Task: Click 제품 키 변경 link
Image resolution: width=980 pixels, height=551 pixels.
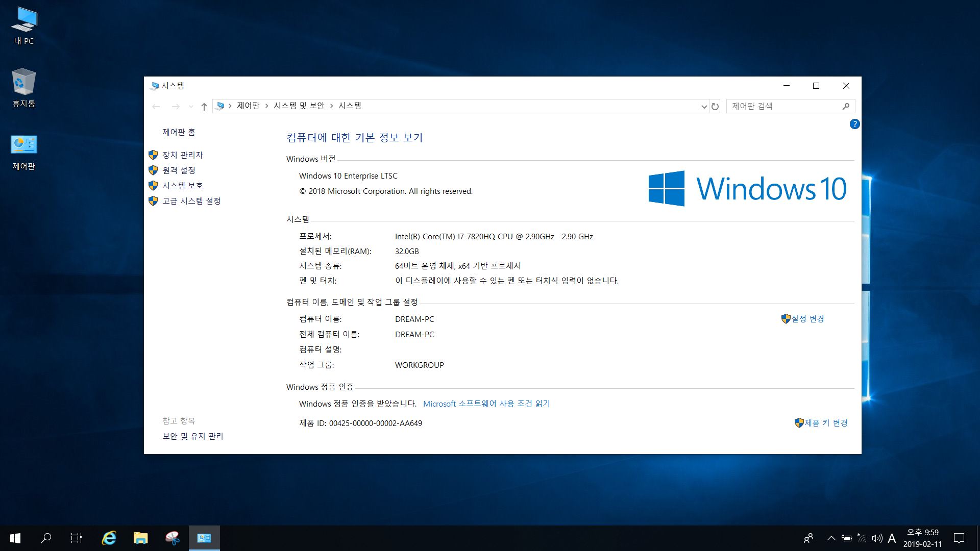Action: pyautogui.click(x=826, y=423)
